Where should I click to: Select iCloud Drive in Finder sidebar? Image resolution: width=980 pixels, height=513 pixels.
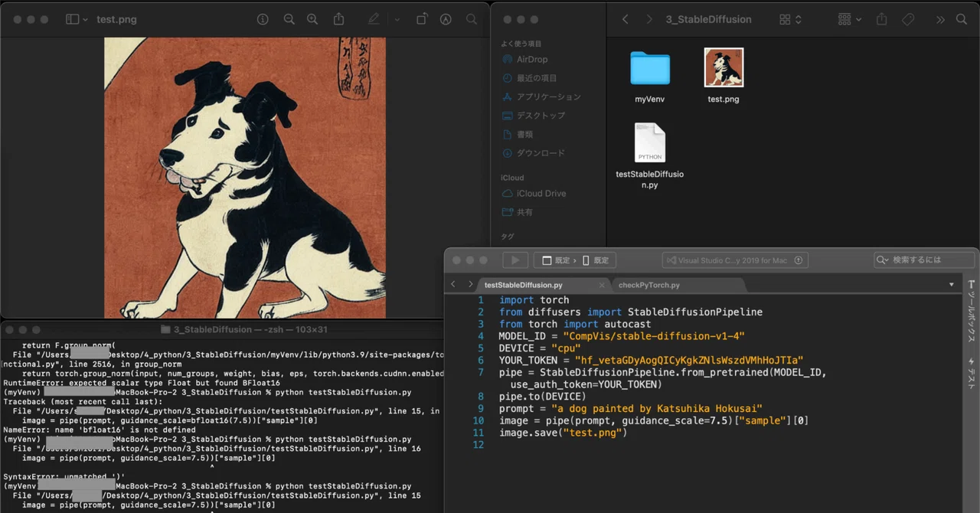534,193
